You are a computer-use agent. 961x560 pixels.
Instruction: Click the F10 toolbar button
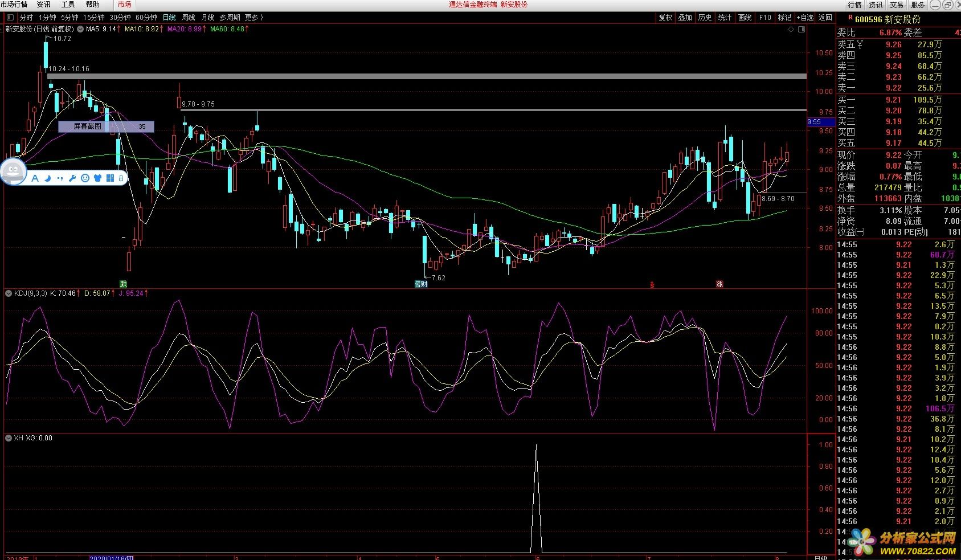pos(765,18)
